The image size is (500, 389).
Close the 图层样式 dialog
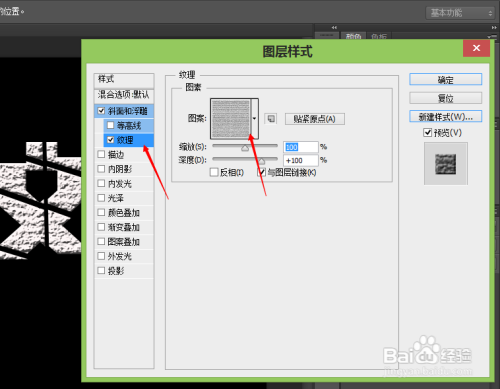476,48
